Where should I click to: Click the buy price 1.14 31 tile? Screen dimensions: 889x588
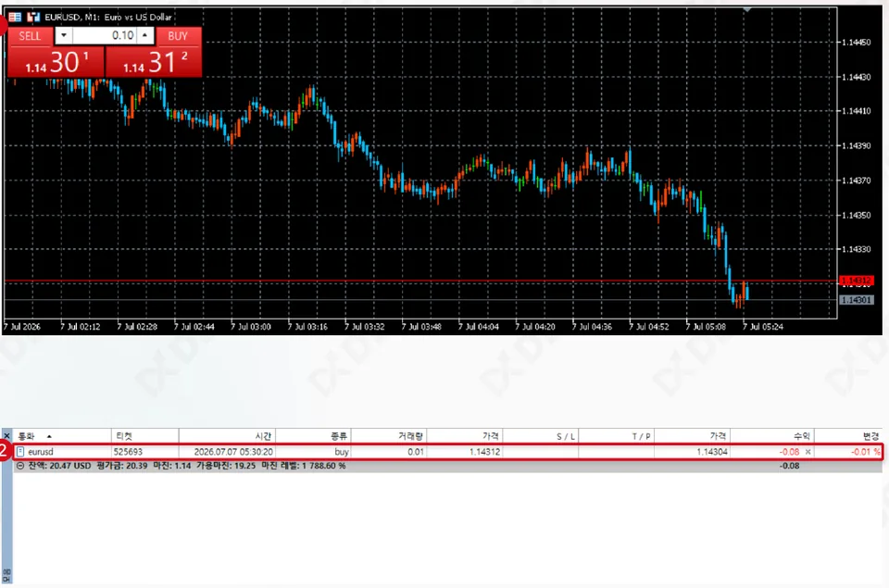pyautogui.click(x=154, y=62)
